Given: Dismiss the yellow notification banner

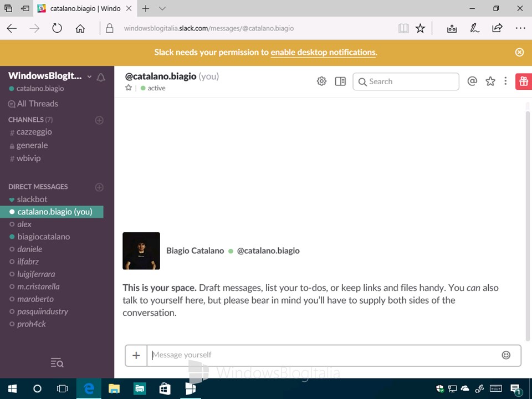Looking at the screenshot, I should pos(519,52).
